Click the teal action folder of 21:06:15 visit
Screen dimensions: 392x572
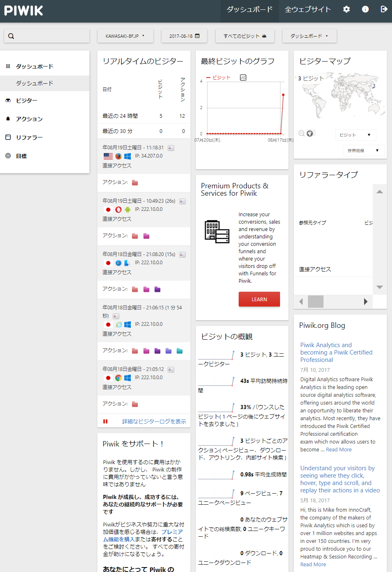click(180, 351)
